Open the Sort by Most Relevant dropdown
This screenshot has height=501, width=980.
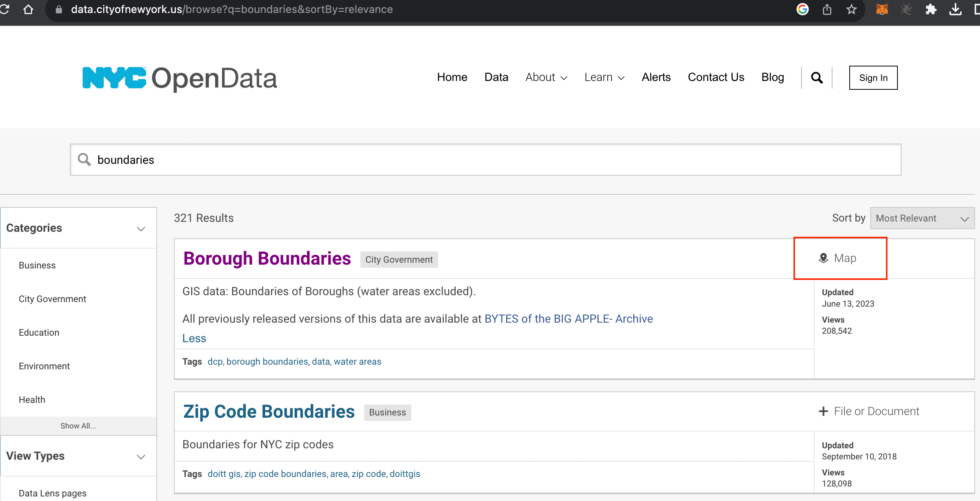922,218
